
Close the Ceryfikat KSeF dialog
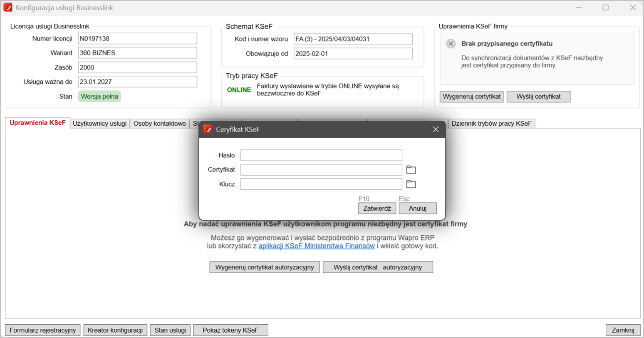pyautogui.click(x=436, y=129)
